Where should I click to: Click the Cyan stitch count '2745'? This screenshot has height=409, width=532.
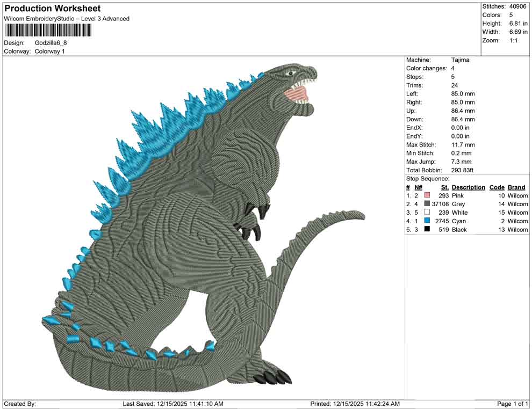click(x=442, y=221)
